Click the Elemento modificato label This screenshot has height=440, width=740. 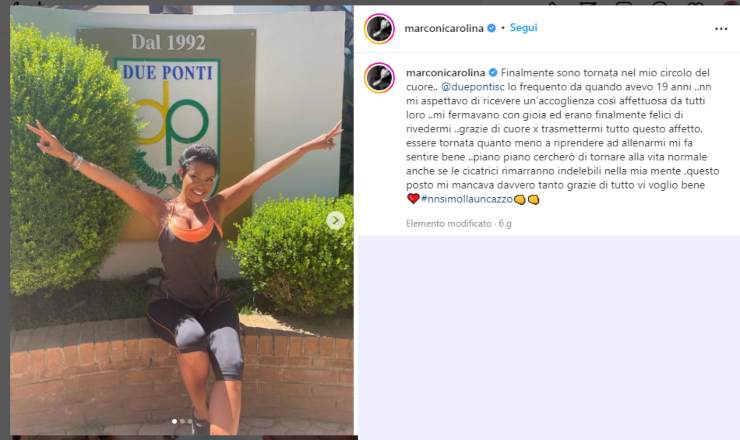tap(448, 223)
